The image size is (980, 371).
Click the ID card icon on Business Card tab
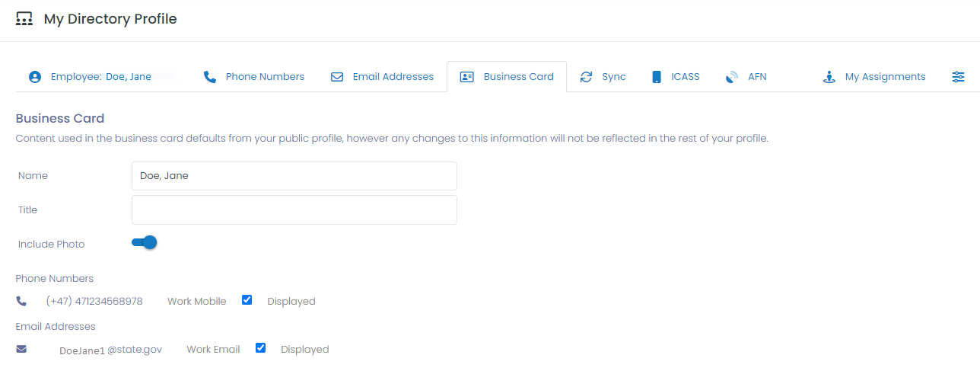tap(467, 77)
